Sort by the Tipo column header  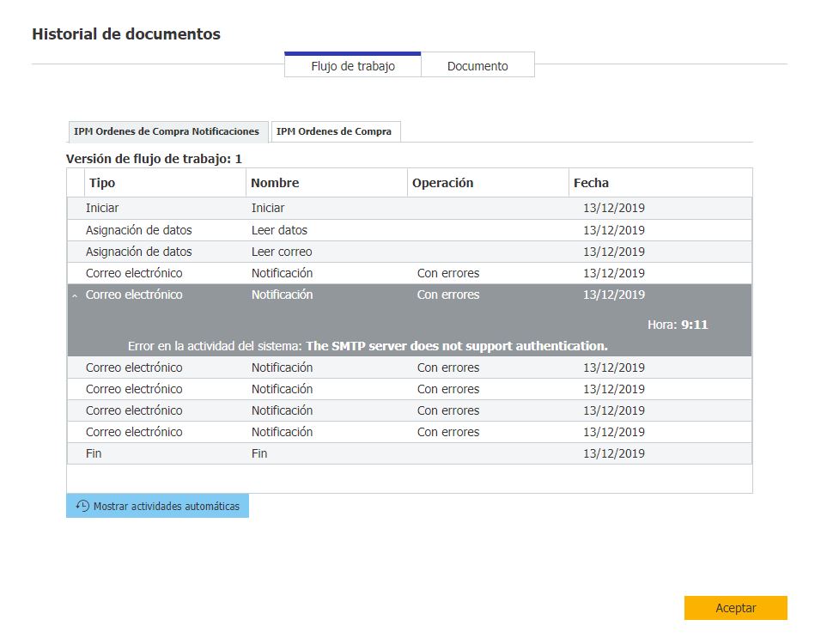point(102,183)
